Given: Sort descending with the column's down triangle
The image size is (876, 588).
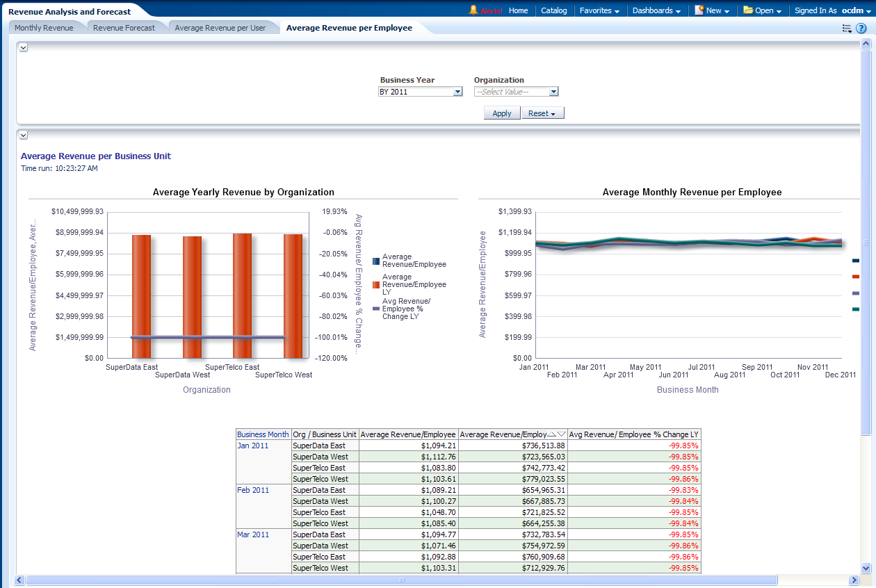Looking at the screenshot, I should (562, 434).
